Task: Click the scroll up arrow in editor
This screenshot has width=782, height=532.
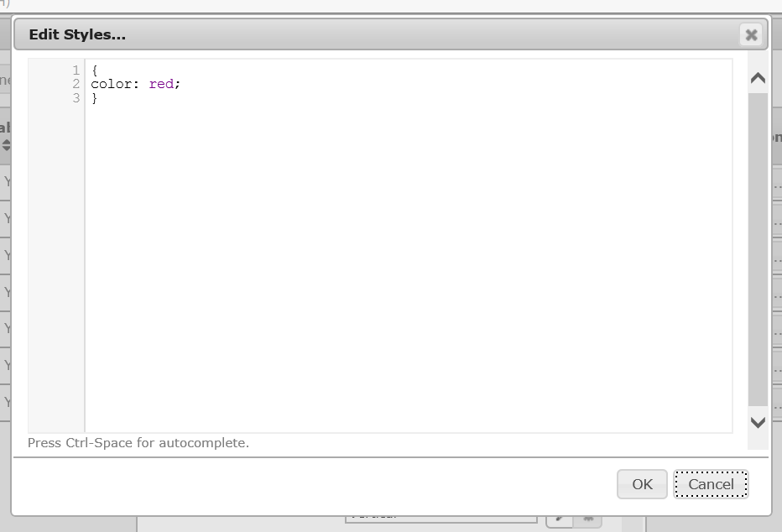Action: coord(758,78)
